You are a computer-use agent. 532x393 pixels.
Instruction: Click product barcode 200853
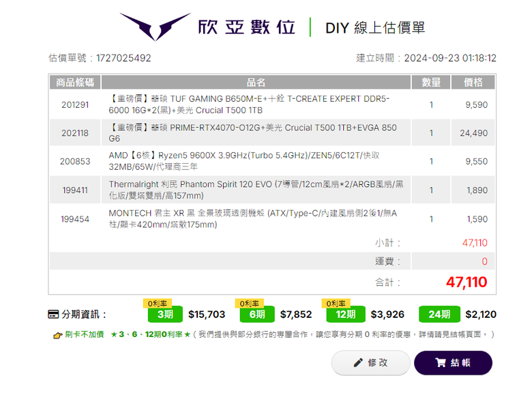click(75, 161)
